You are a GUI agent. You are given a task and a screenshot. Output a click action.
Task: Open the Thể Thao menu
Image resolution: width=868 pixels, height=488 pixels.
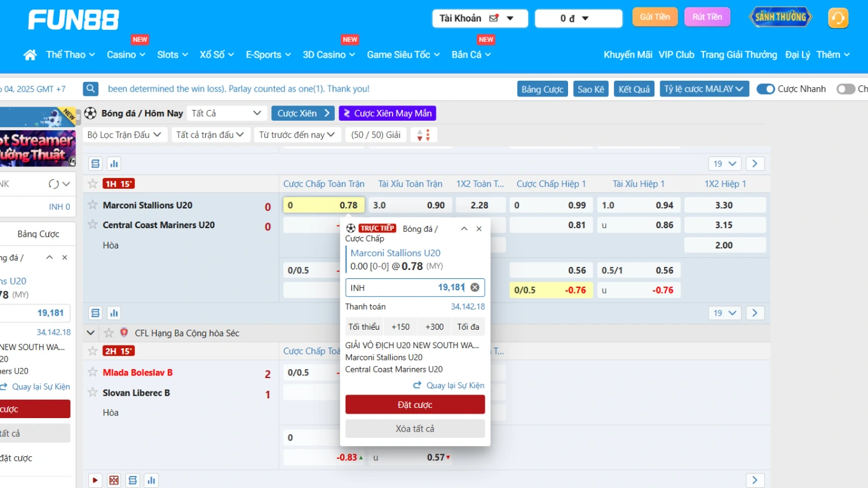point(70,55)
